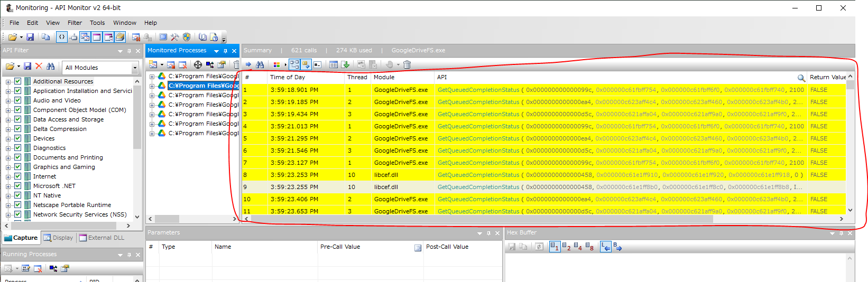The height and width of the screenshot is (282, 868).
Task: Select call row 9 from libcef.dll
Action: 543,187
